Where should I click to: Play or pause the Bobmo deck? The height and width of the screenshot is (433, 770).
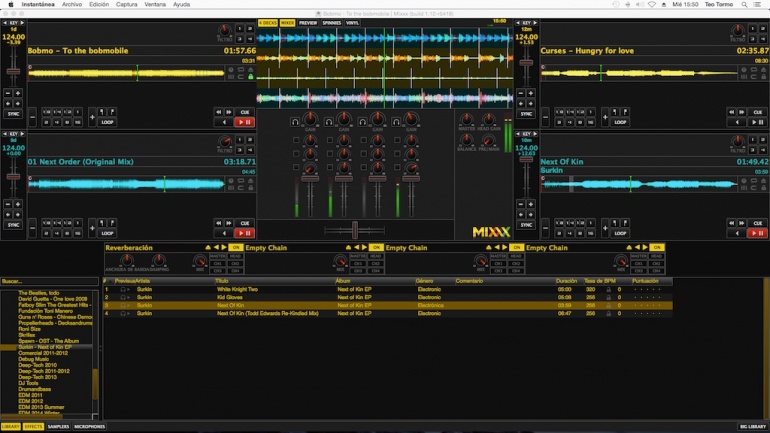pos(245,122)
